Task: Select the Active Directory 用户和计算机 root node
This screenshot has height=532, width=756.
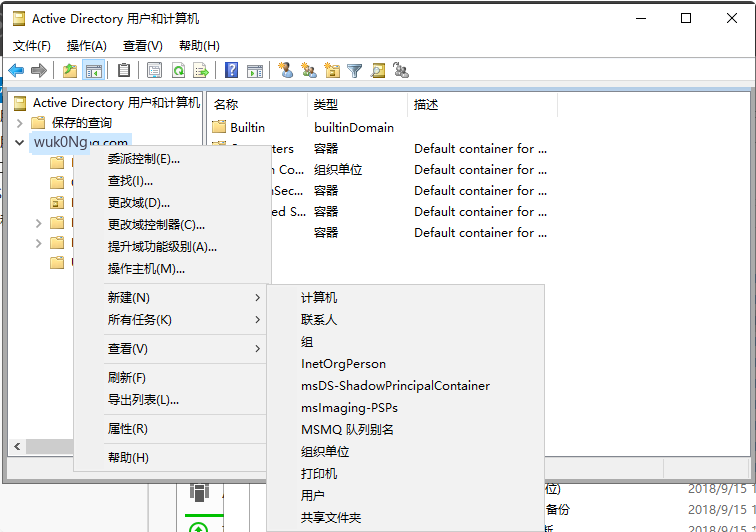Action: tap(116, 103)
